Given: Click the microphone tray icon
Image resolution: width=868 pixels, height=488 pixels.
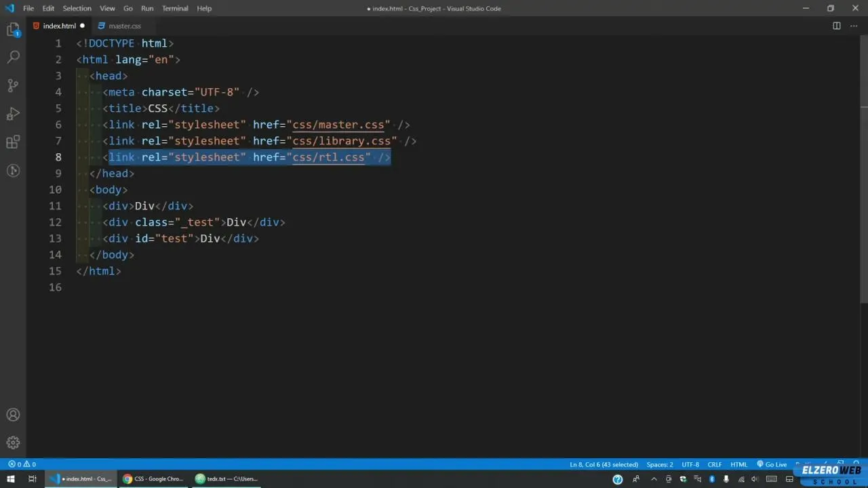Looking at the screenshot, I should (726, 479).
